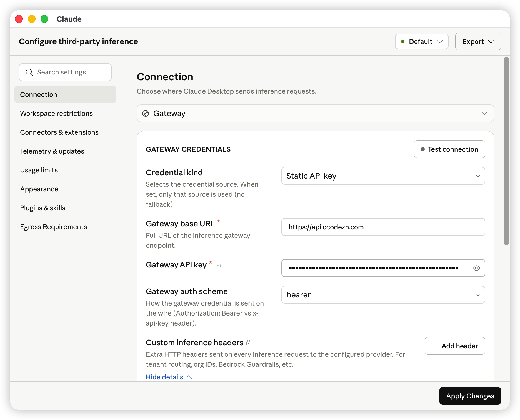Viewport: 520px width, 420px height.
Task: Click the globe icon beside Gateway
Action: [146, 113]
